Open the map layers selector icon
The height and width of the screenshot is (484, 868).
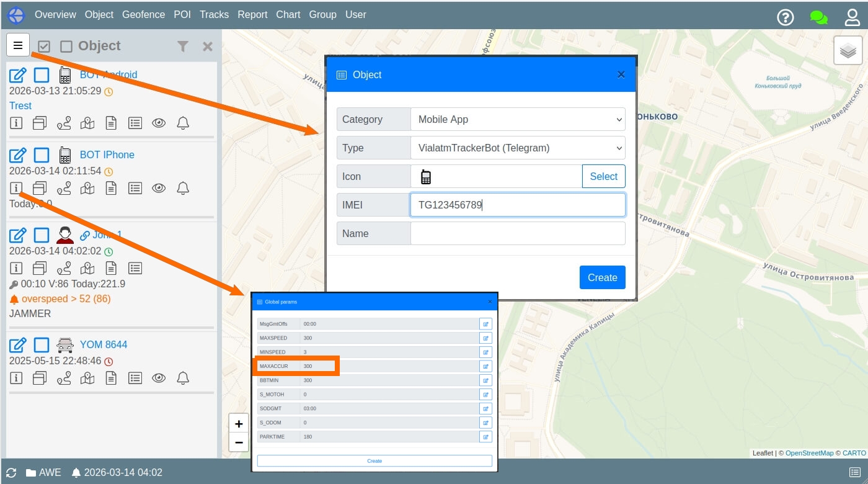(849, 50)
